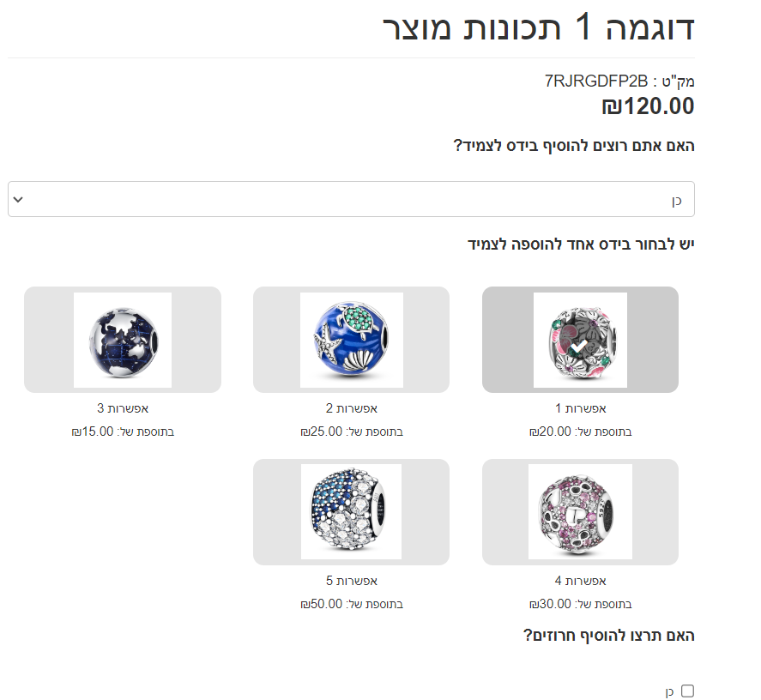The image size is (761, 700).
Task: Pick the dark blue globe bead image
Action: (123, 340)
